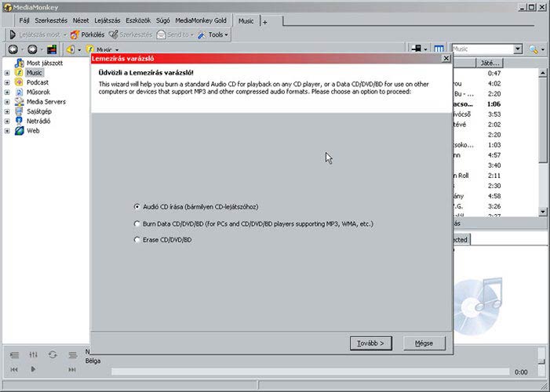
Task: Go back to the previous track
Action: tap(13, 368)
